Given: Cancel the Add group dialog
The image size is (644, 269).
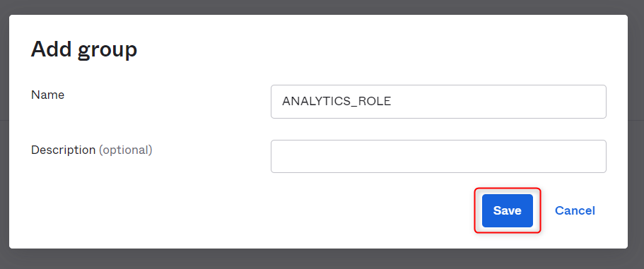Looking at the screenshot, I should click(x=575, y=210).
